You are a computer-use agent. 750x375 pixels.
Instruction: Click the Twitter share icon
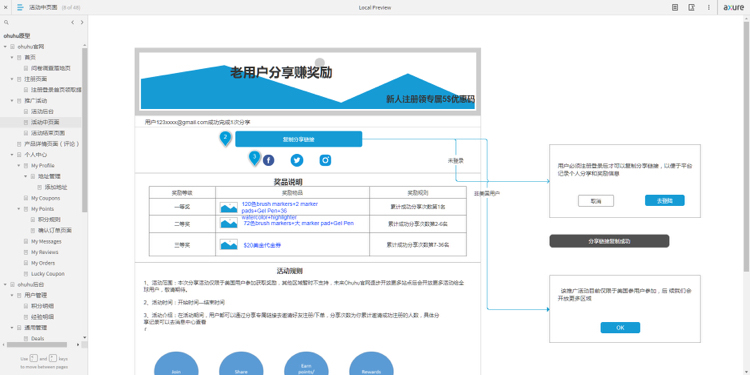click(297, 160)
